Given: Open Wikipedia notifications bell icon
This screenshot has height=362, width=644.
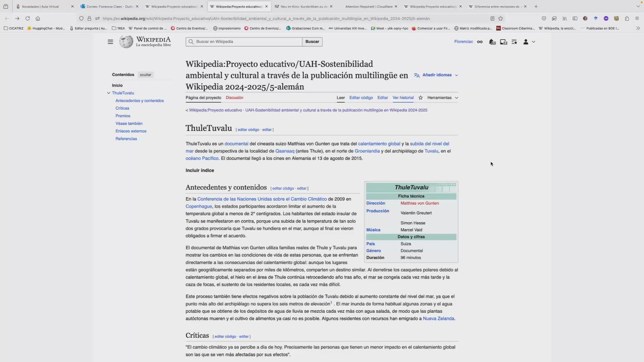Looking at the screenshot, I should (x=492, y=42).
